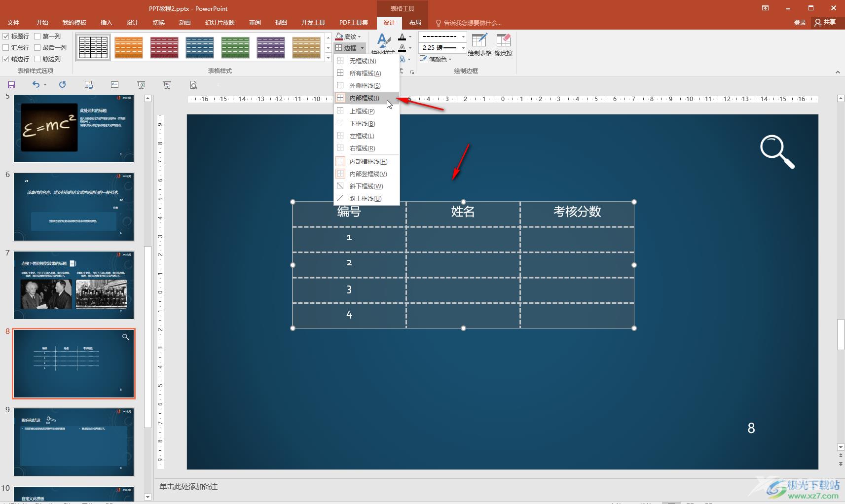Open the Undo history dropdown arrow
Image resolution: width=845 pixels, height=504 pixels.
tap(45, 85)
